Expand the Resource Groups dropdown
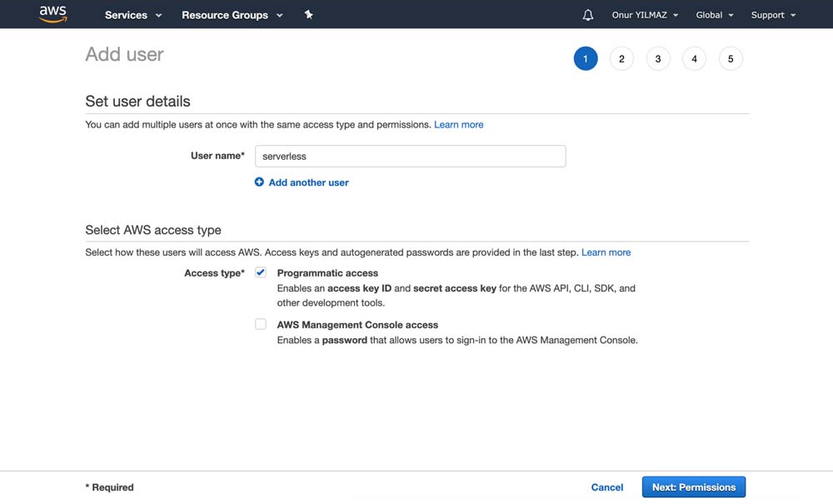Image resolution: width=833 pixels, height=504 pixels. 232,15
